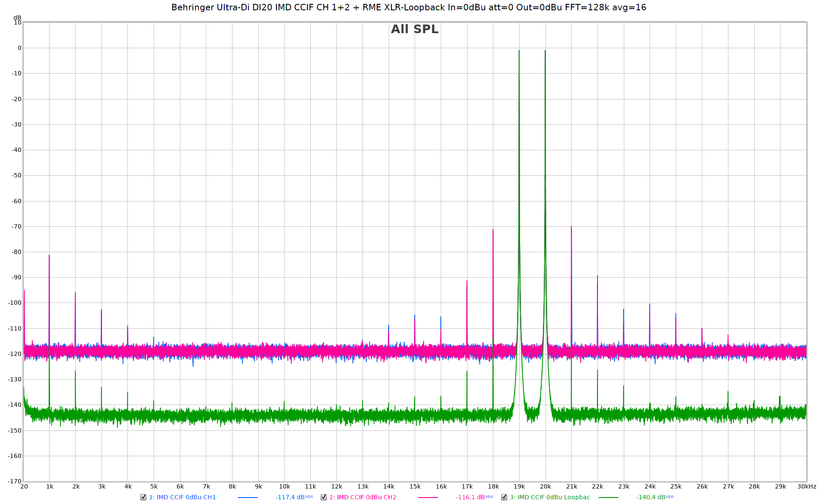Click the -117,4 dB readout value
The height and width of the screenshot is (504, 818).
(290, 497)
